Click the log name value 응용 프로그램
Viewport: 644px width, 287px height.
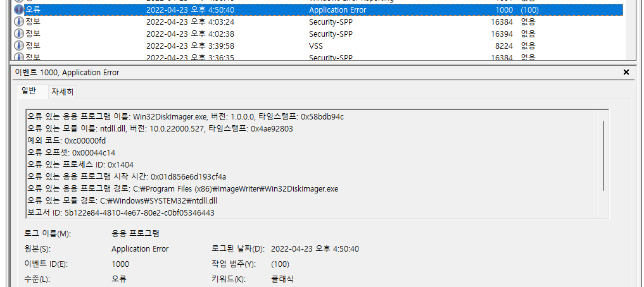[135, 234]
